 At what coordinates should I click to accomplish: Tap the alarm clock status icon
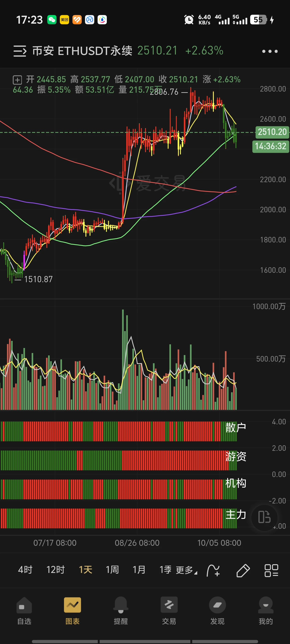coord(189,20)
